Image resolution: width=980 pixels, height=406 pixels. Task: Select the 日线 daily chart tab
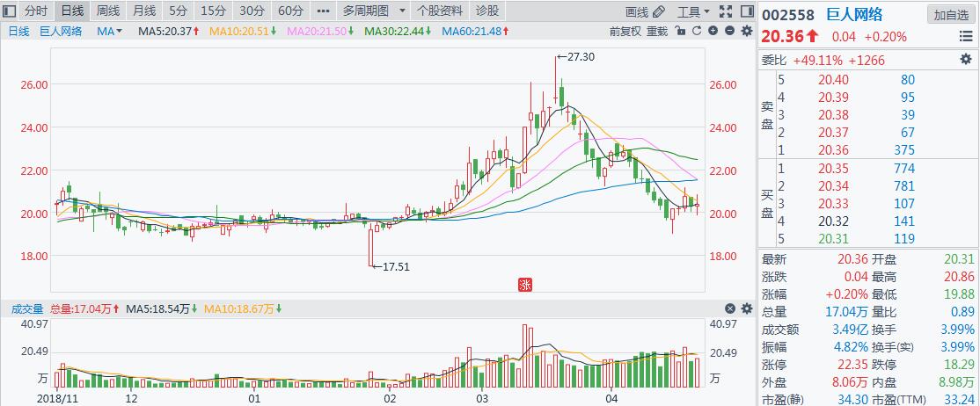[x=72, y=11]
